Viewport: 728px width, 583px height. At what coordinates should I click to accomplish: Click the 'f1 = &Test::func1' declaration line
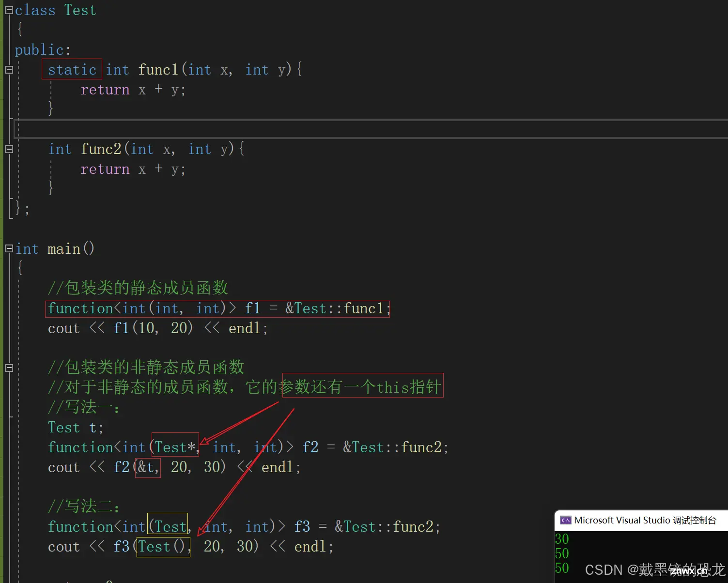(x=218, y=308)
